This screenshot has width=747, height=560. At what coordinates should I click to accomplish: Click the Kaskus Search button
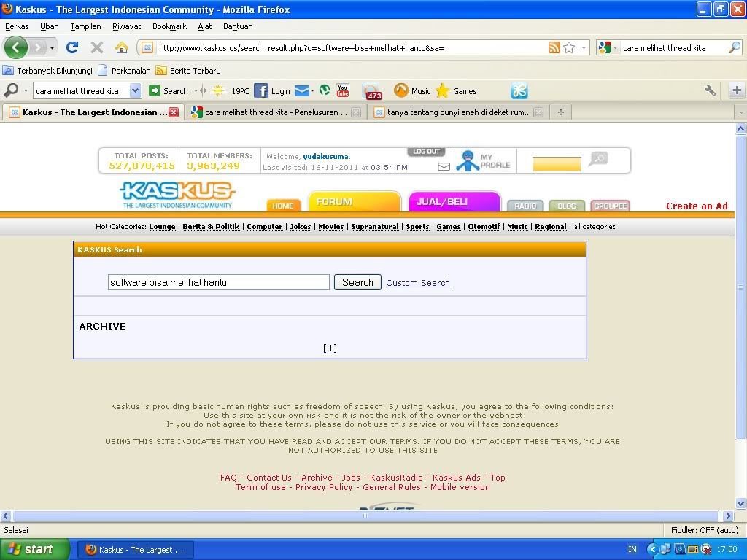click(x=357, y=282)
